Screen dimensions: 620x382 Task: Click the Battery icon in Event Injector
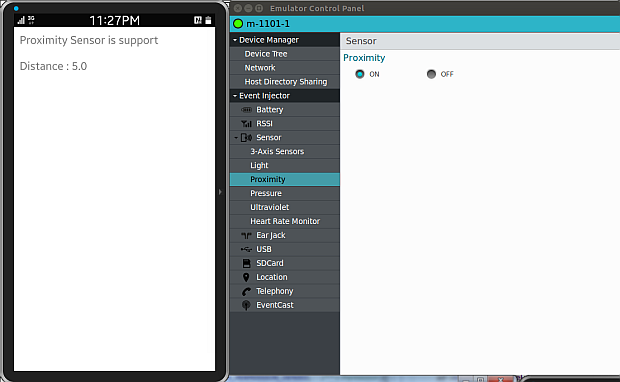pos(246,110)
